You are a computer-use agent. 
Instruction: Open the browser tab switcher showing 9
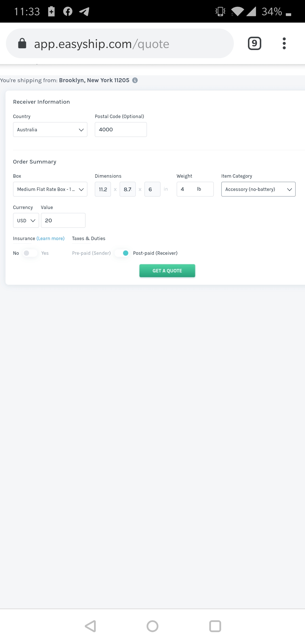point(254,43)
